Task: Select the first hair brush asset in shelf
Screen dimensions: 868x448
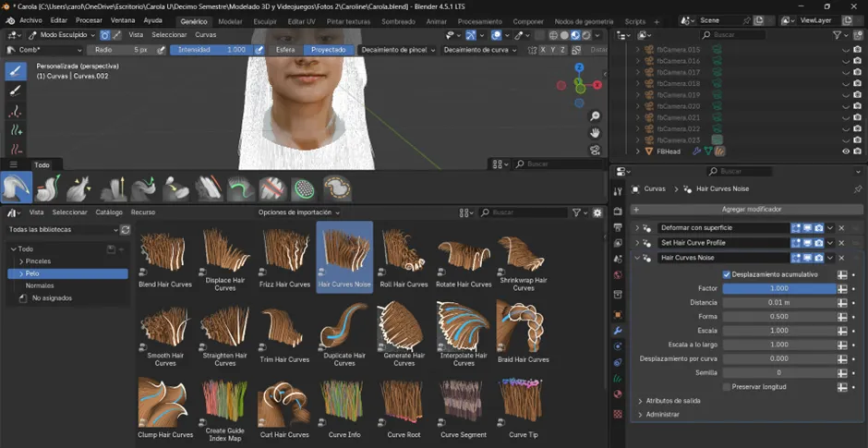Action: click(x=16, y=188)
